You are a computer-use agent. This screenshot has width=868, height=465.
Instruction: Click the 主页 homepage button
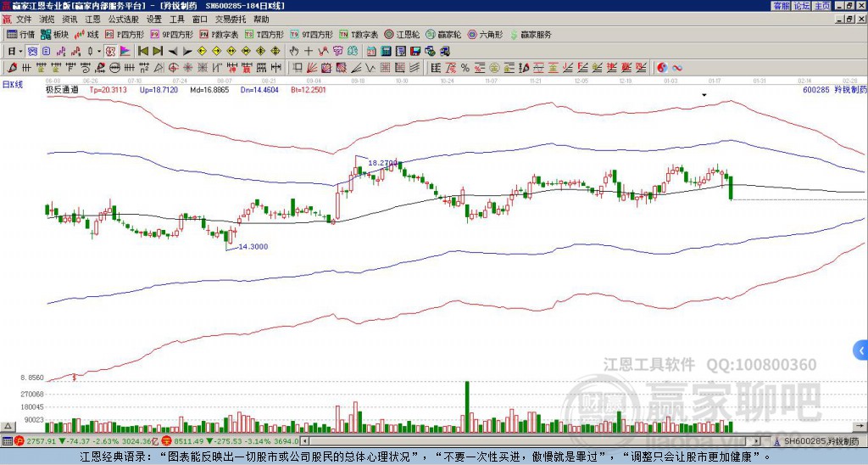coord(821,6)
